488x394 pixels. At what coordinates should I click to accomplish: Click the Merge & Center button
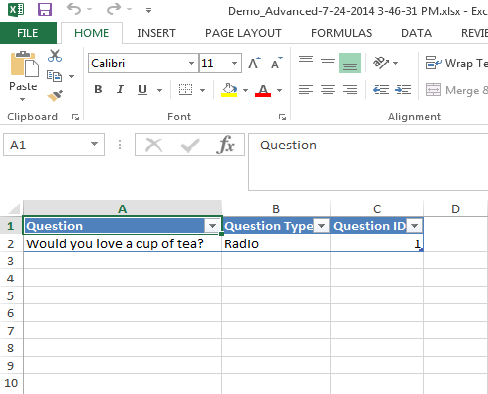pos(457,90)
